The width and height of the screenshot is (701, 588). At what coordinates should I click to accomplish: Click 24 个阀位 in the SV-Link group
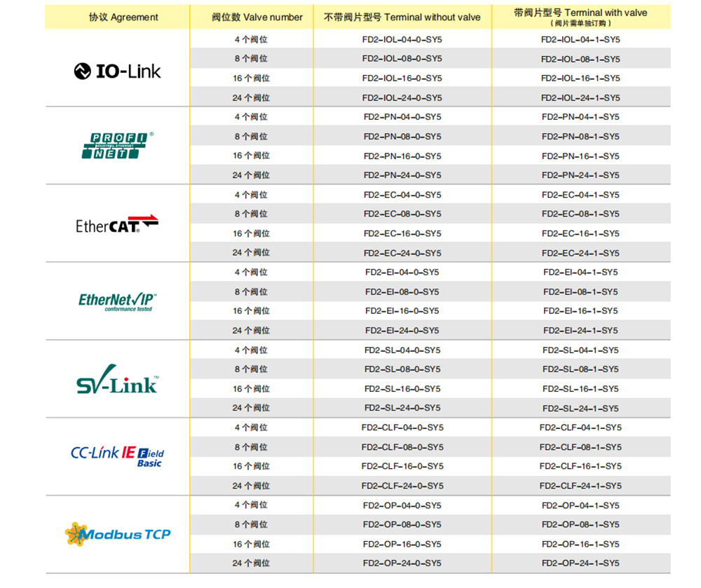(251, 408)
